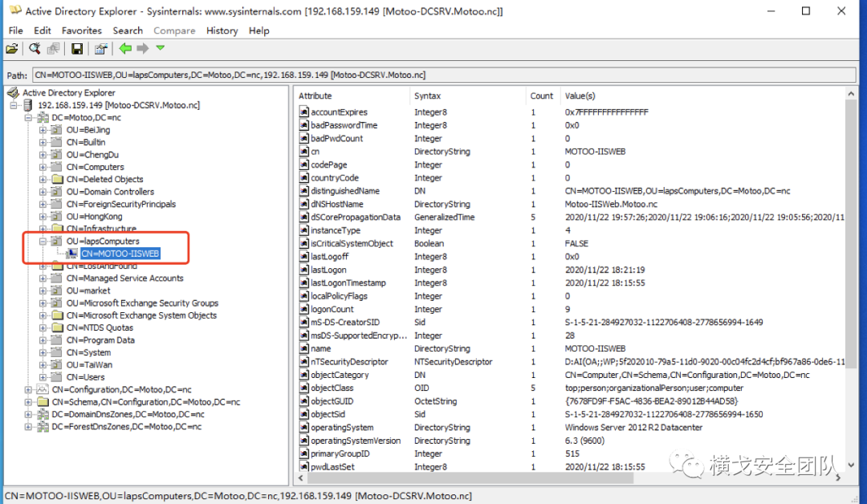Open the History menu item

click(x=222, y=30)
